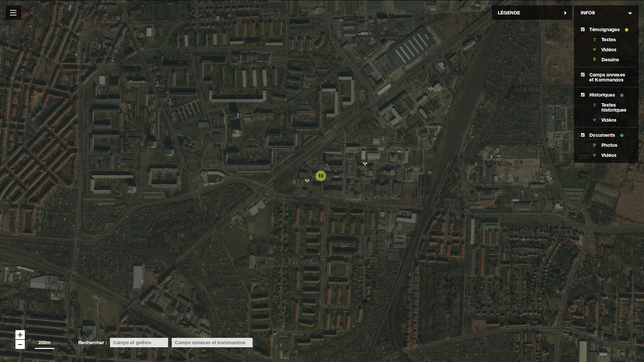The width and height of the screenshot is (644, 362).
Task: Select Vidéos under Historiques
Action: [x=609, y=120]
